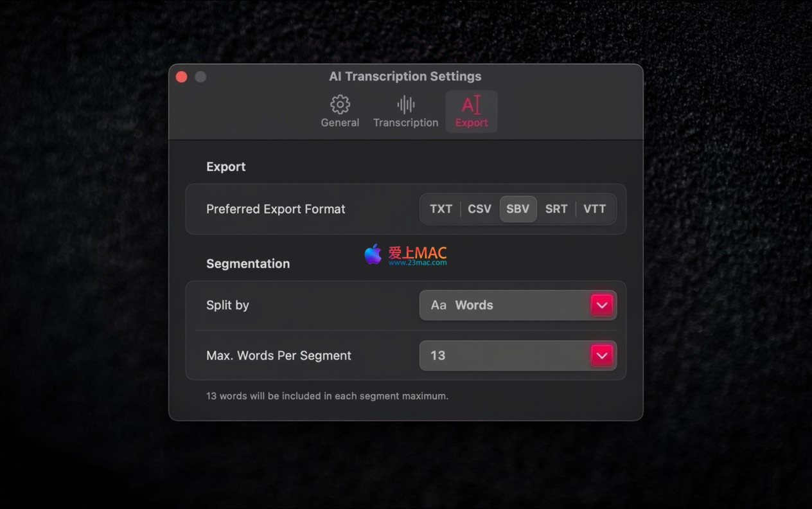This screenshot has height=509, width=812.
Task: Click the Transcription waveform icon
Action: tap(405, 104)
